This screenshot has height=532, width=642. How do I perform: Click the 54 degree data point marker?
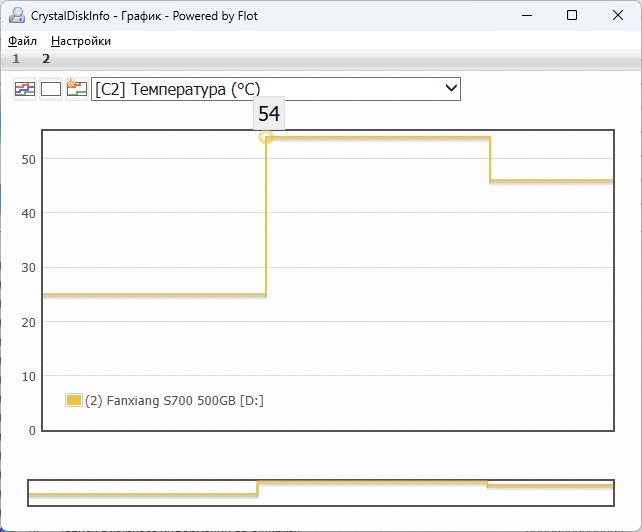coord(266,137)
